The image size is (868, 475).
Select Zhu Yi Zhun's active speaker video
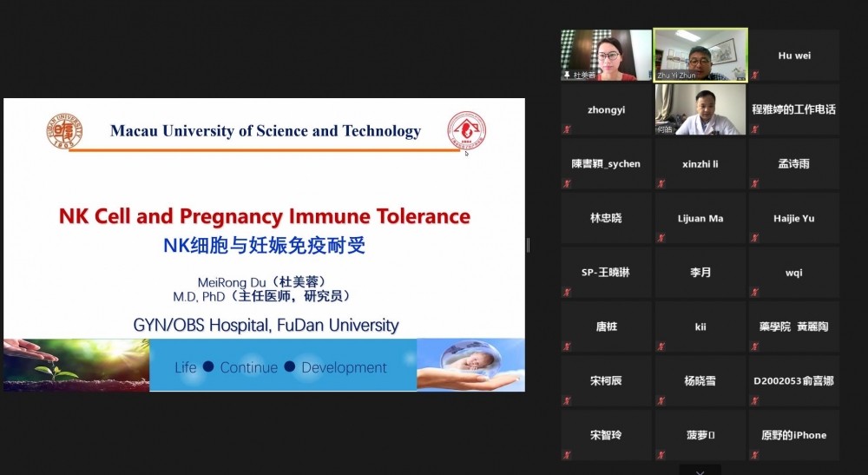click(x=700, y=54)
